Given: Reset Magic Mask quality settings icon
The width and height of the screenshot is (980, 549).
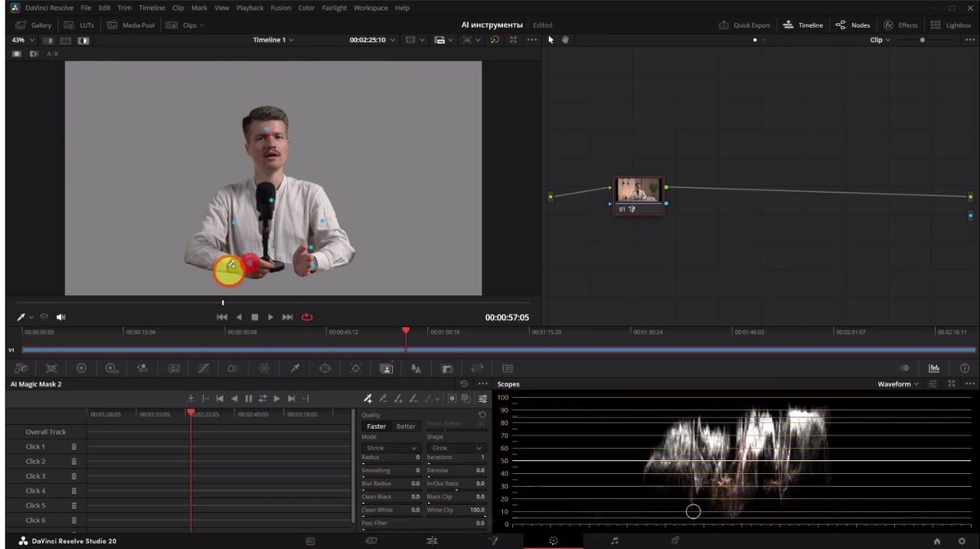Looking at the screenshot, I should tap(482, 415).
